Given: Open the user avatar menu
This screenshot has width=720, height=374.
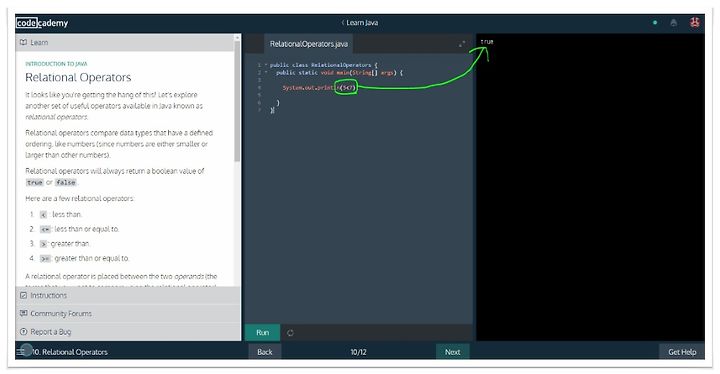Looking at the screenshot, I should coord(695,22).
